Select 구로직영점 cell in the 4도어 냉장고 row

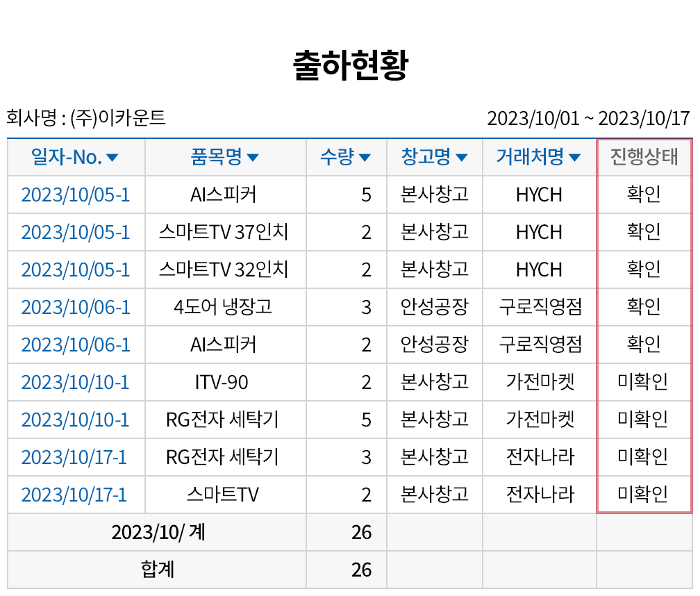(540, 307)
